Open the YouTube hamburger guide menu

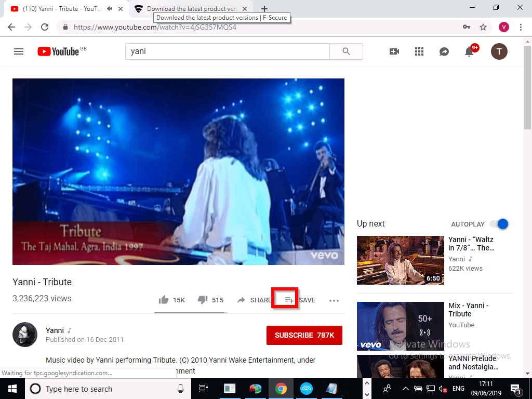coord(19,51)
